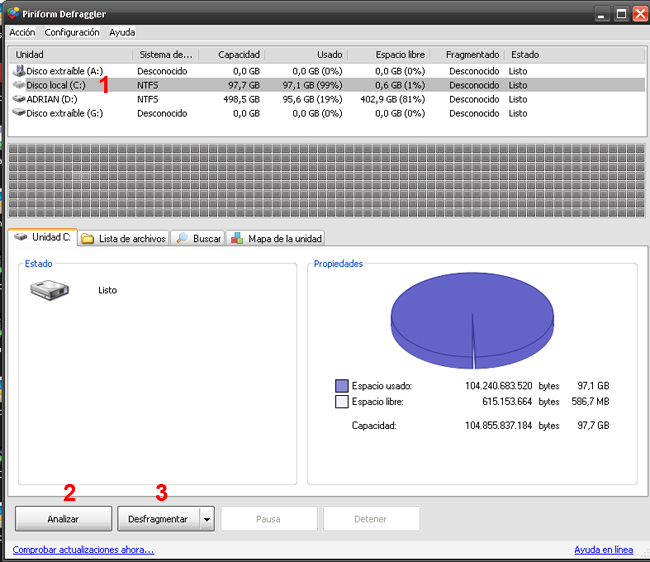Open the Ayuda menu
The width and height of the screenshot is (650, 562).
(x=122, y=32)
